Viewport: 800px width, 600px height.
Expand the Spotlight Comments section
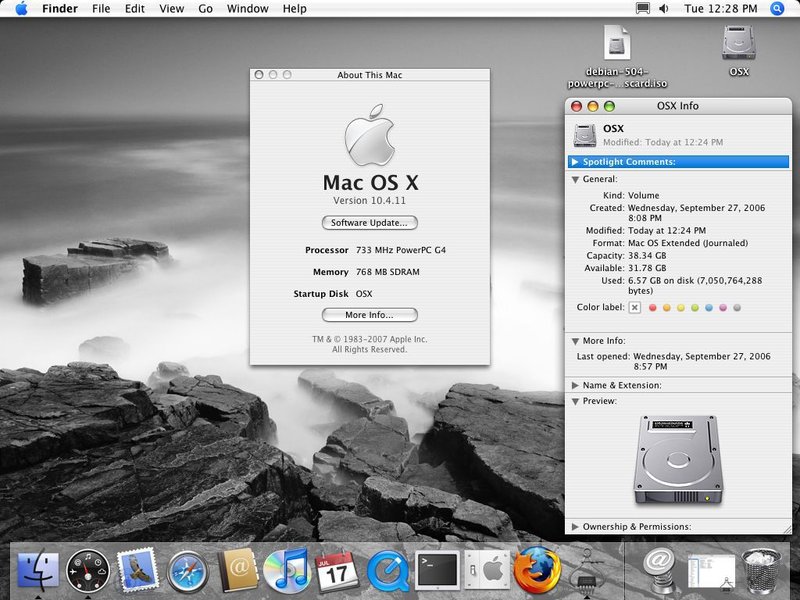click(575, 162)
